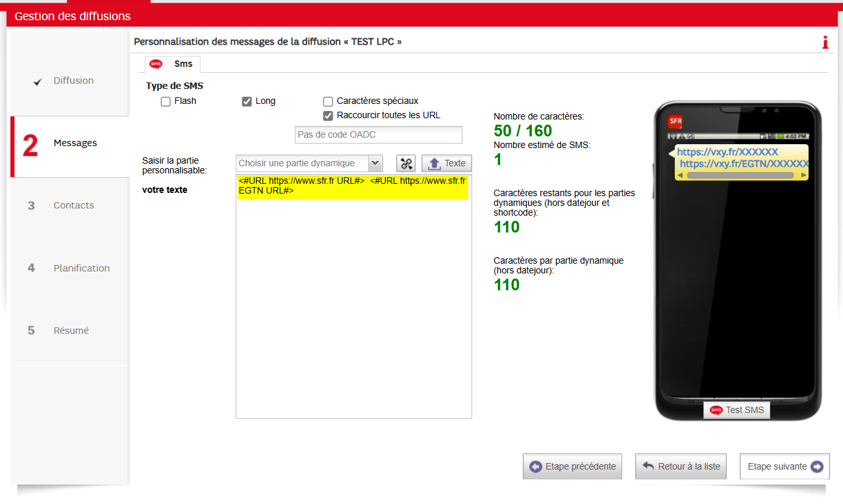The height and width of the screenshot is (504, 843).
Task: Click the red SMS icon in the Sms tab
Action: [x=156, y=64]
